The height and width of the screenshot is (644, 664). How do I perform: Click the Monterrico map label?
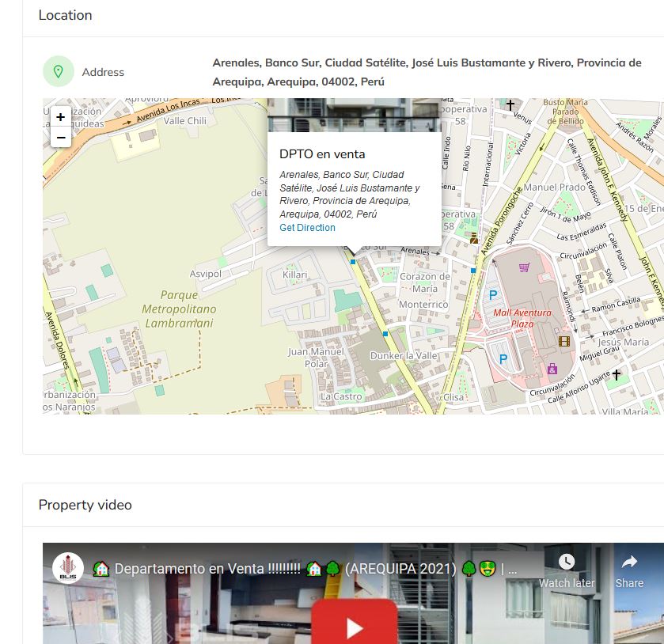pos(423,305)
